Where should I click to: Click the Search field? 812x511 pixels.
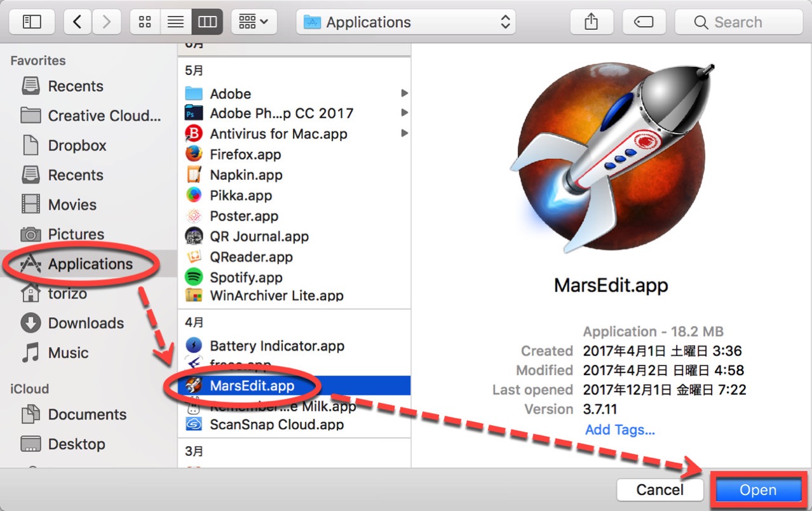739,22
